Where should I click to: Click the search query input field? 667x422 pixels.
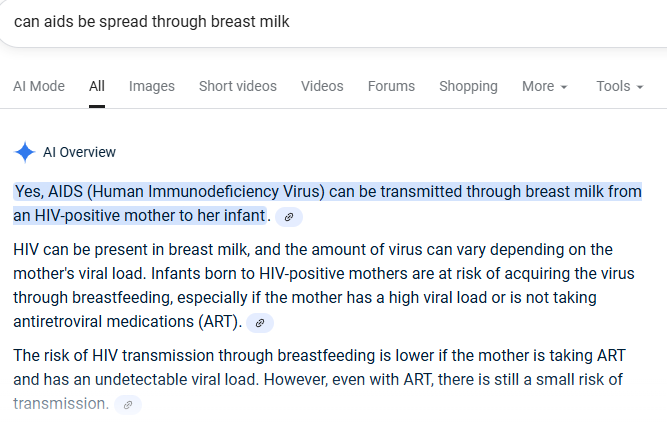click(x=300, y=21)
